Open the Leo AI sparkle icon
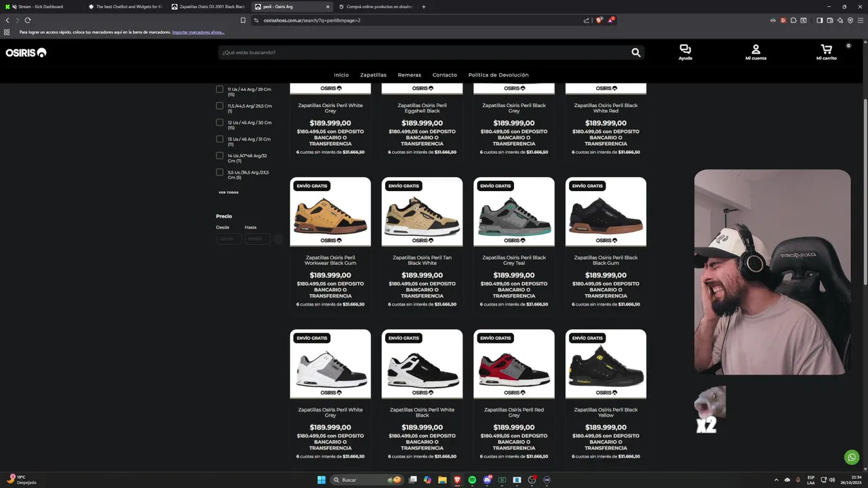This screenshot has width=868, height=488. (x=840, y=20)
